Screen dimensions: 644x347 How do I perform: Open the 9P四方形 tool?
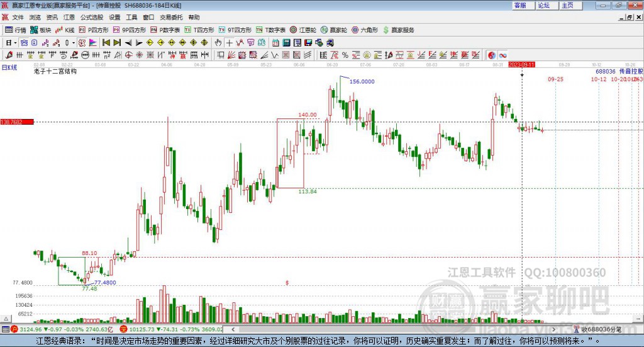point(130,30)
